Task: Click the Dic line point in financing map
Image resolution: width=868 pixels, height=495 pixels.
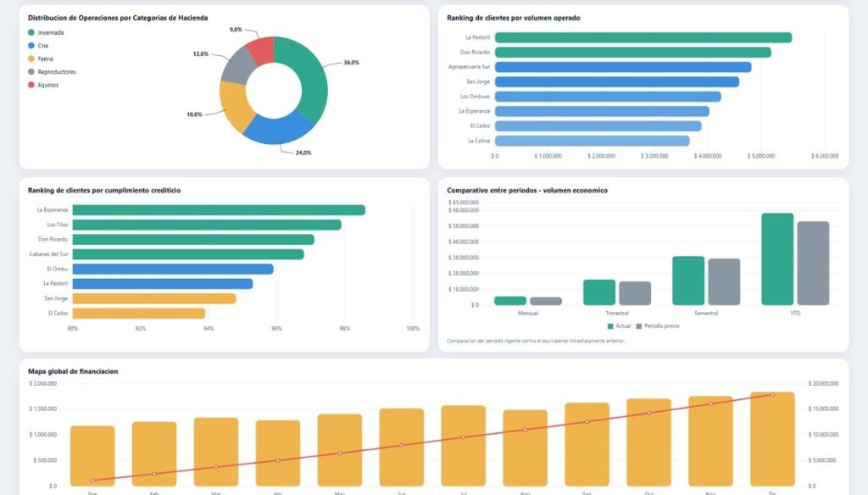Action: click(772, 394)
